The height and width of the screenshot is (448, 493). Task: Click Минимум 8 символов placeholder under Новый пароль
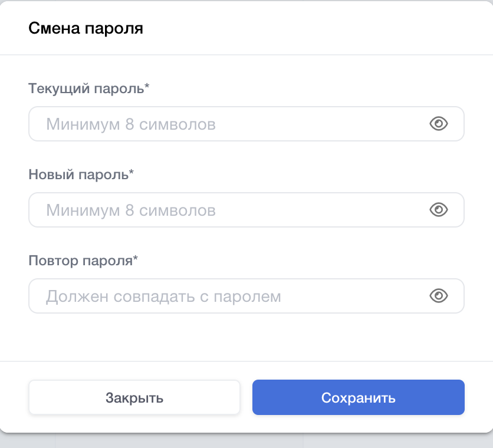pyautogui.click(x=131, y=210)
